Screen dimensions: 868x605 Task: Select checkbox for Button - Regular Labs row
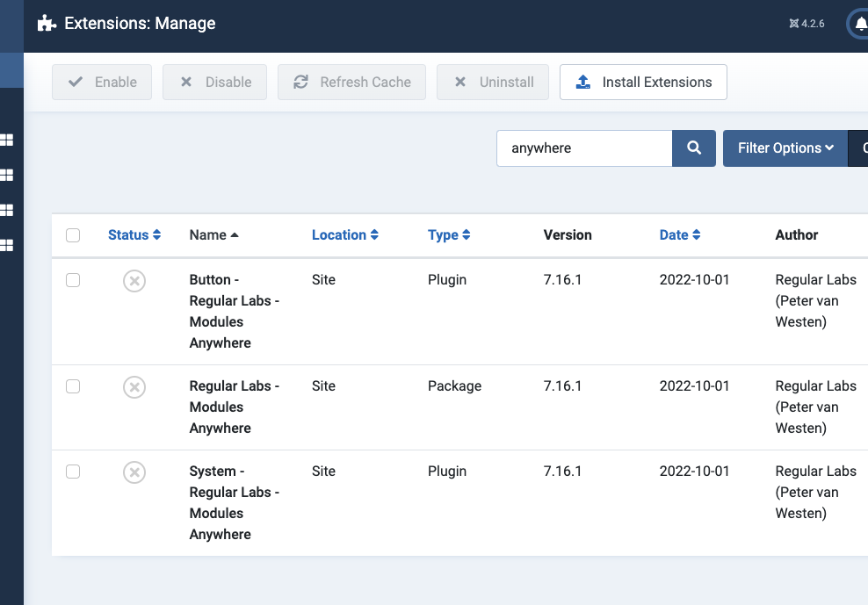pyautogui.click(x=73, y=280)
